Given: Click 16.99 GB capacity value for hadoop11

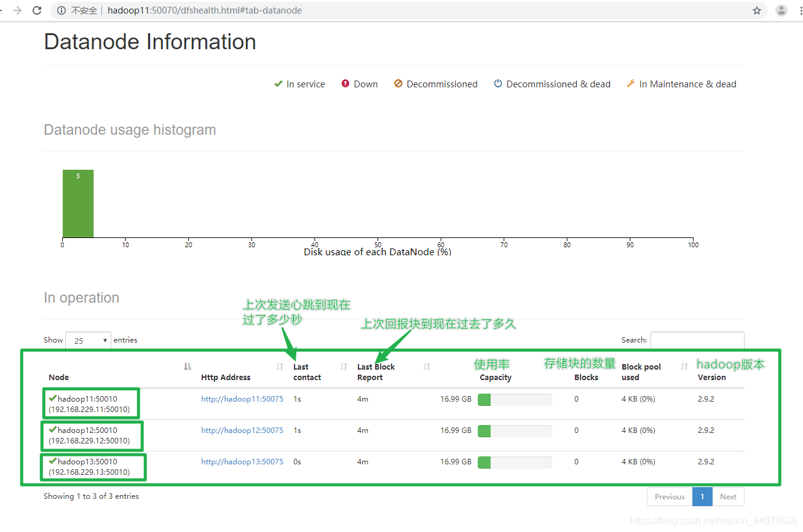Looking at the screenshot, I should point(456,399).
